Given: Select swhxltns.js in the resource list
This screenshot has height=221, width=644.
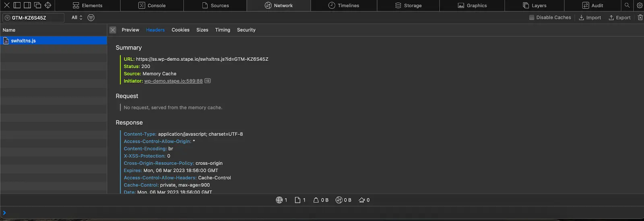Looking at the screenshot, I should coord(54,41).
